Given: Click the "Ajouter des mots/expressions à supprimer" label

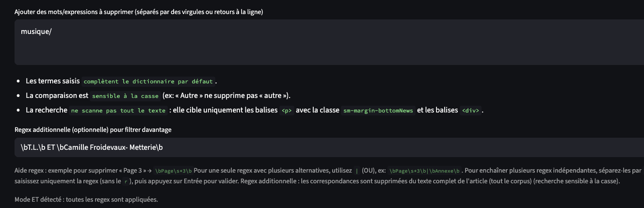Looking at the screenshot, I should 139,12.
